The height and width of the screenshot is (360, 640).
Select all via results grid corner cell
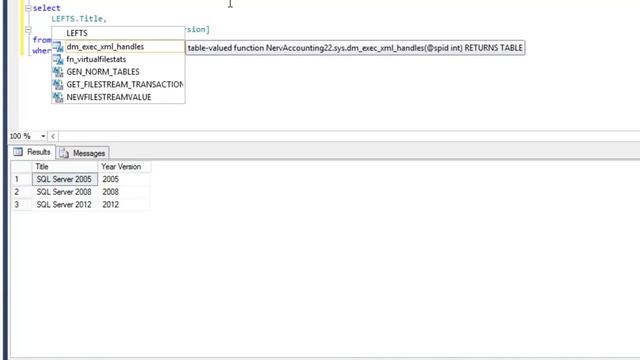(21, 167)
